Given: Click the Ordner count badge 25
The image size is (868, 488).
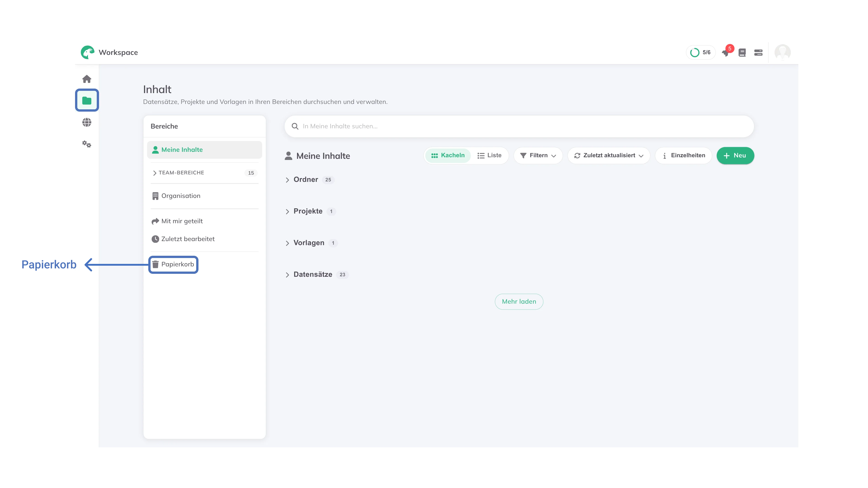Looking at the screenshot, I should 328,180.
